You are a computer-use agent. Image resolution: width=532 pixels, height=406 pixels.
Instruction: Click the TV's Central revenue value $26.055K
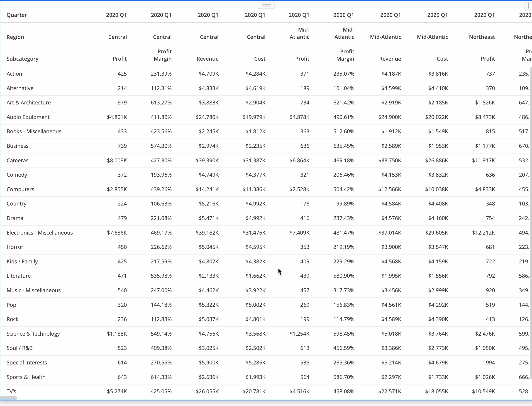tap(207, 391)
